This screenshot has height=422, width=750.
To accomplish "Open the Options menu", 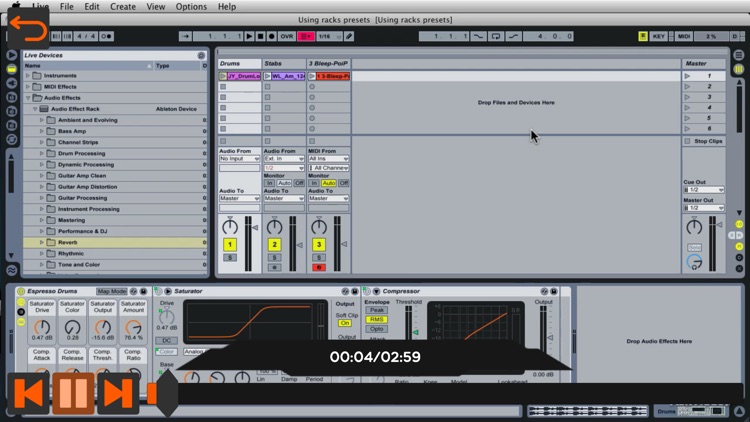I will pyautogui.click(x=191, y=7).
